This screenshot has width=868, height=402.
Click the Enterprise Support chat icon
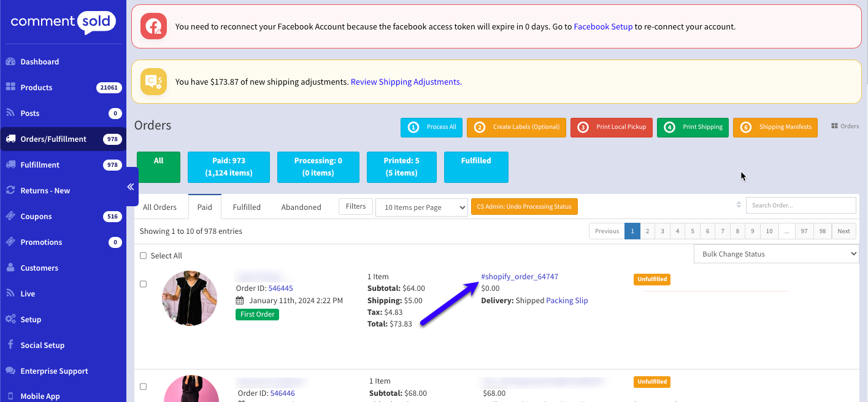pos(10,371)
